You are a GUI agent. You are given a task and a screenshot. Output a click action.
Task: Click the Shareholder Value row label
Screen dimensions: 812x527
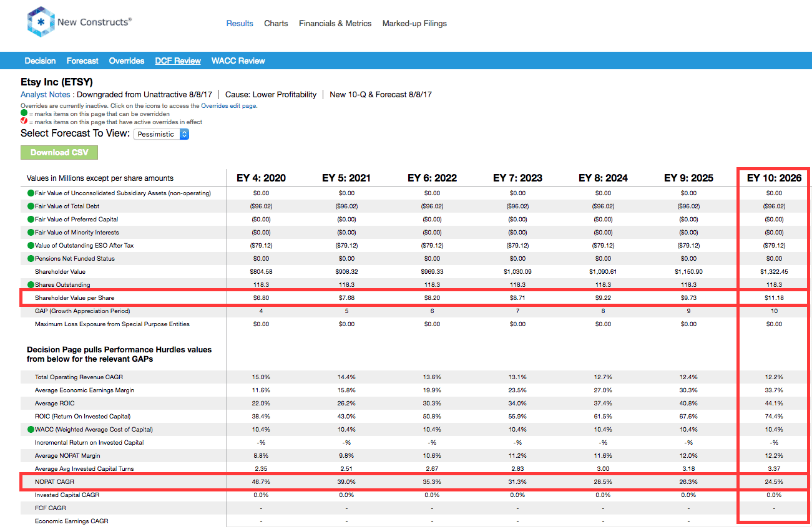[x=61, y=272]
